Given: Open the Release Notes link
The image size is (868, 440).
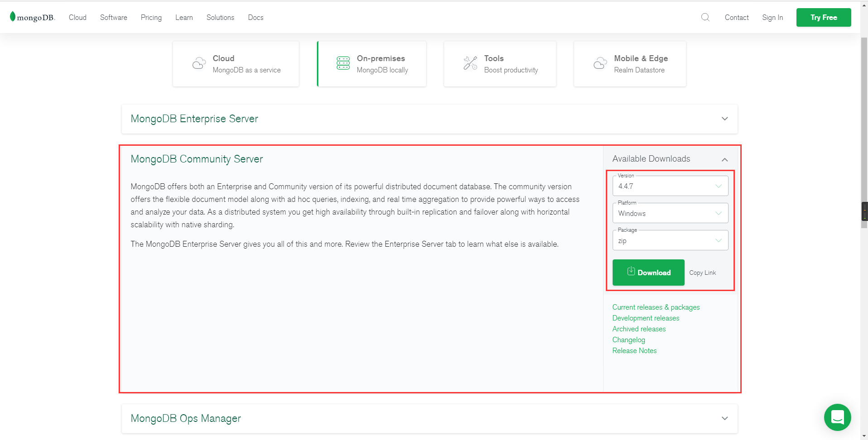Looking at the screenshot, I should tap(634, 351).
